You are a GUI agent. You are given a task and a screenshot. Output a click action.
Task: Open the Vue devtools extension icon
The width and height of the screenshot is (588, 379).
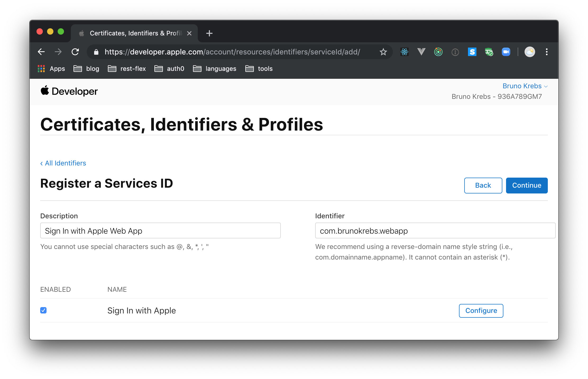pos(421,52)
